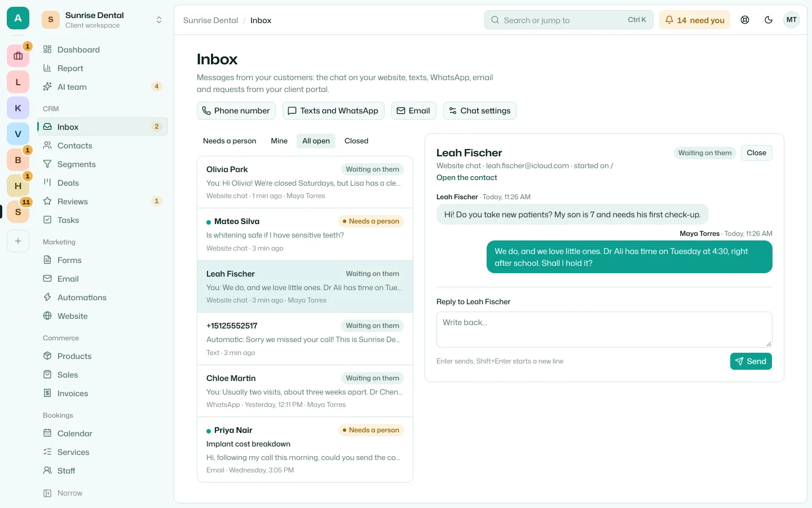Image resolution: width=812 pixels, height=508 pixels.
Task: Open the Dashboard page from sidebar
Action: click(x=103, y=50)
